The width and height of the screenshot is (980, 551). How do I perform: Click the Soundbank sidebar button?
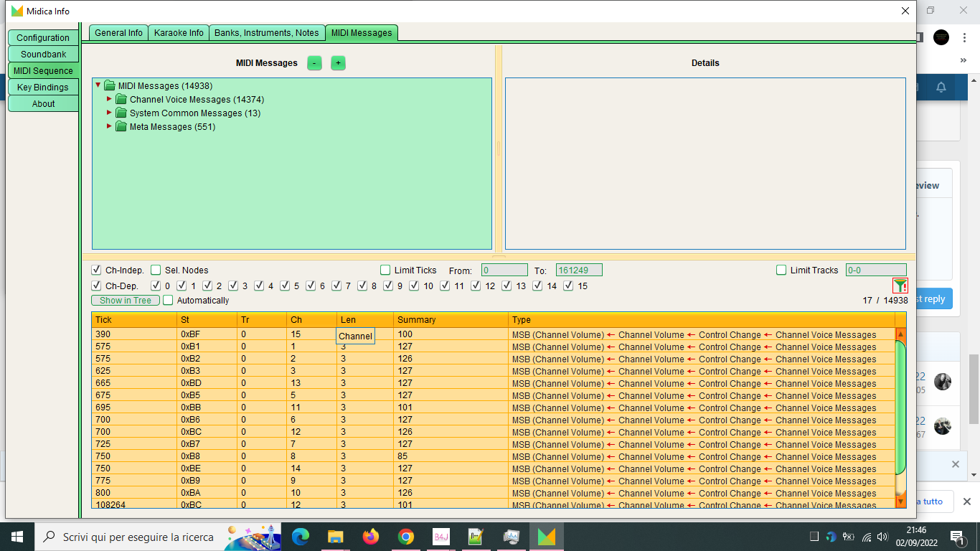click(43, 55)
